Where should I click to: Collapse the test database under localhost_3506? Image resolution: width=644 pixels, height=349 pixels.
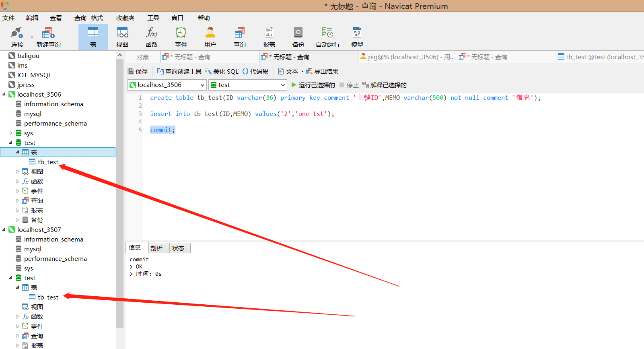point(11,142)
